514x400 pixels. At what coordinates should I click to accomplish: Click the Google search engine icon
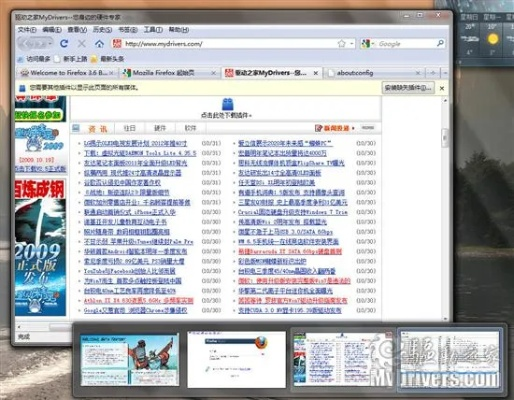tap(365, 44)
